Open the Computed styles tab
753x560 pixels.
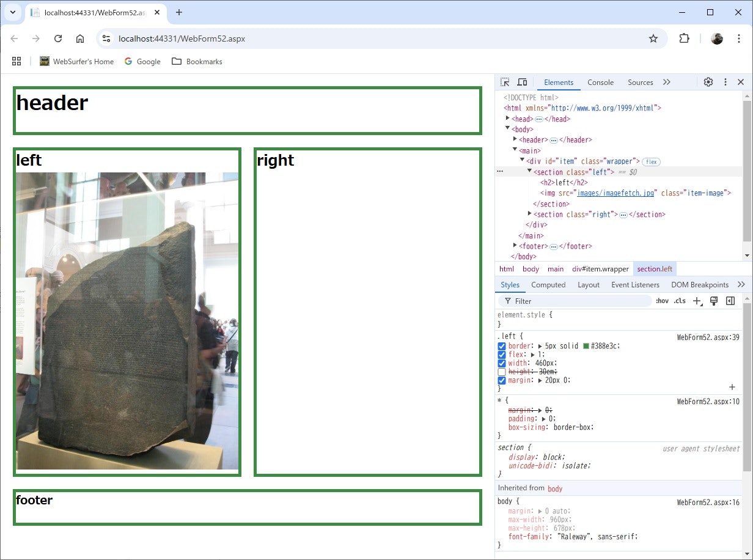548,284
